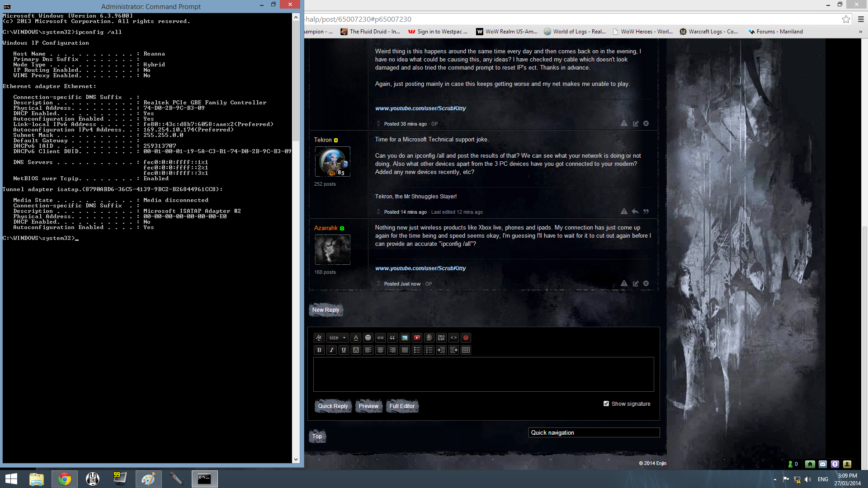Click Tekron's avatar thumbnail
Screen dimensions: 868x488
pos(332,161)
